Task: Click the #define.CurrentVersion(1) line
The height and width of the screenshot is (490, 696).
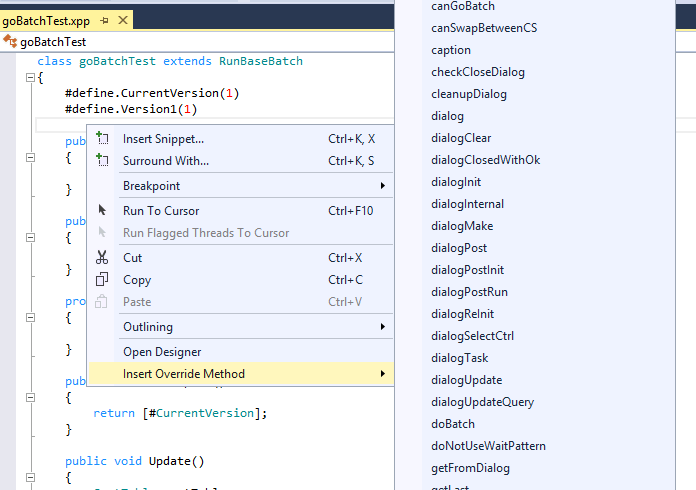Action: pyautogui.click(x=152, y=93)
